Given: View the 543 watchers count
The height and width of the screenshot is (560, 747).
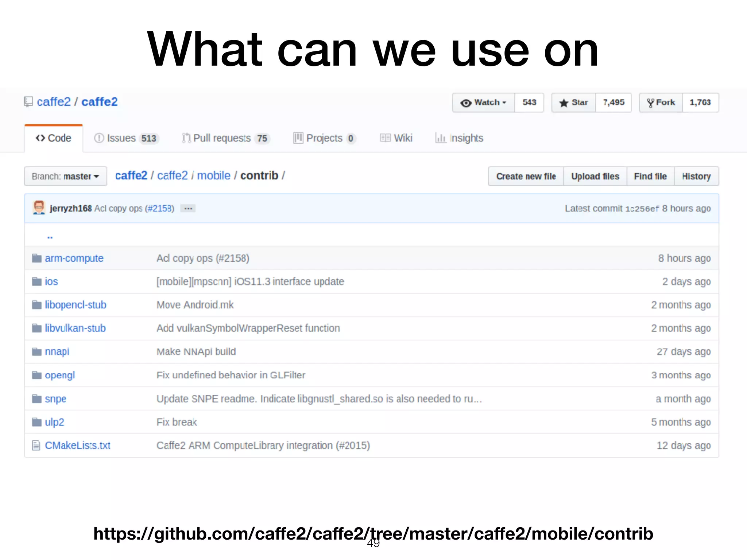Looking at the screenshot, I should [x=529, y=102].
